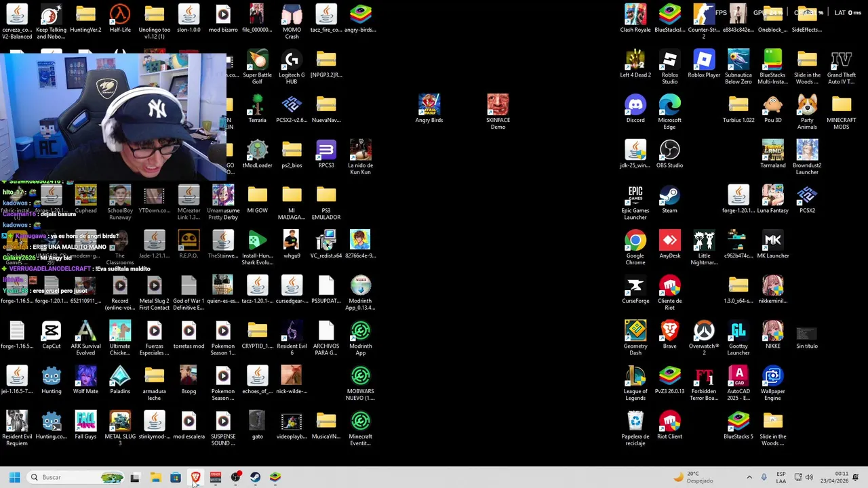Show hidden system tray icons
The image size is (868, 488).
click(x=749, y=477)
